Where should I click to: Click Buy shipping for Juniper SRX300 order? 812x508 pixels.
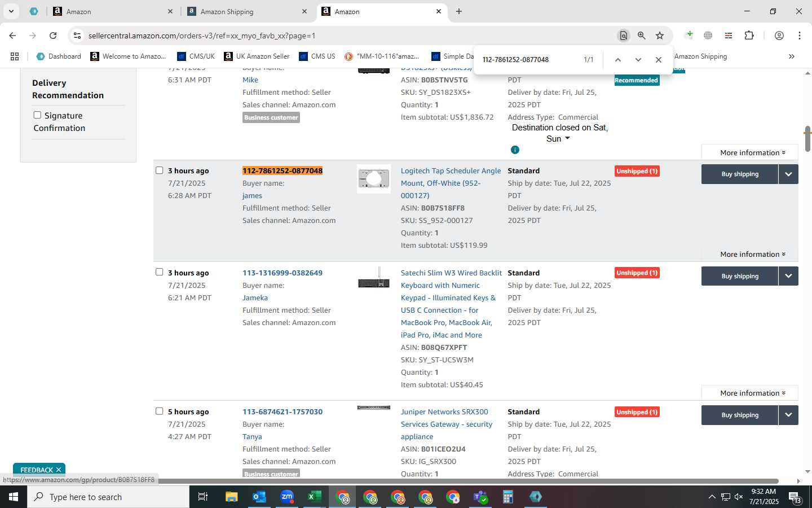[740, 415]
